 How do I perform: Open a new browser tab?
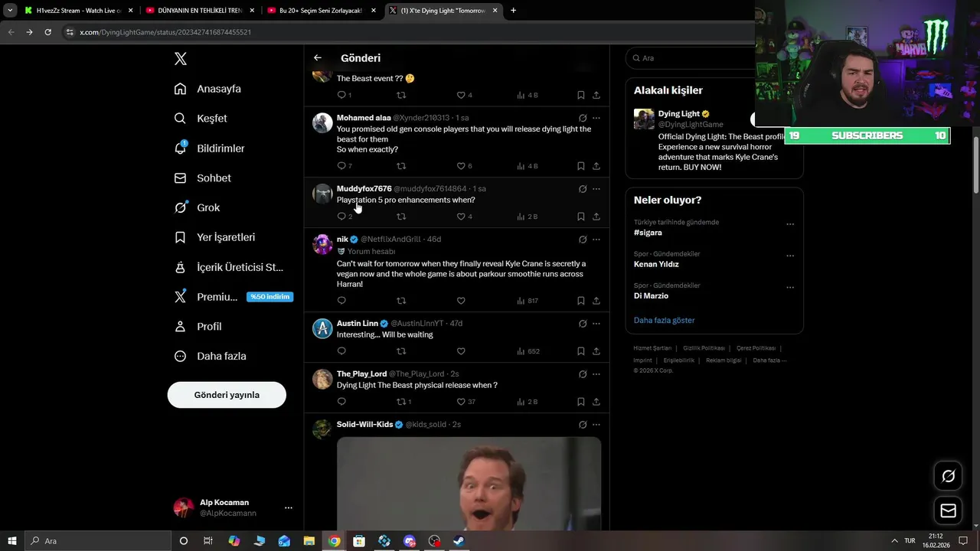[513, 11]
